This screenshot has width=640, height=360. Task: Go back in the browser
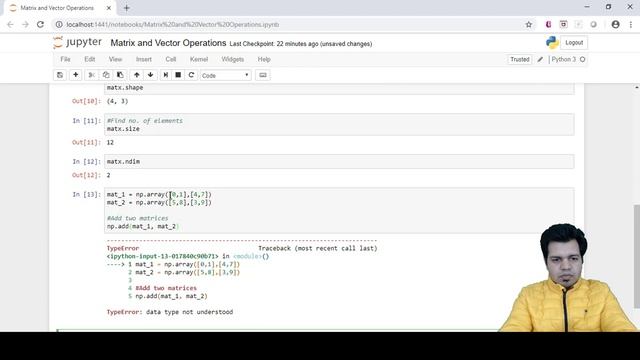10,24
